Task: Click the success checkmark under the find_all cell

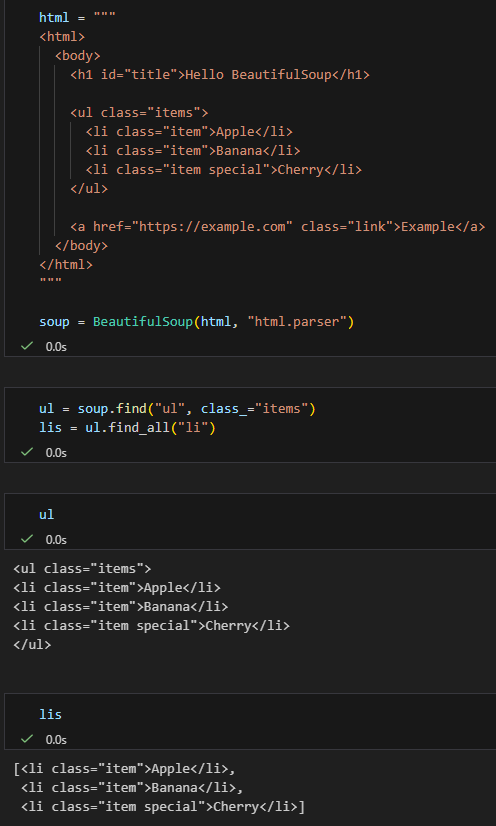Action: point(26,452)
